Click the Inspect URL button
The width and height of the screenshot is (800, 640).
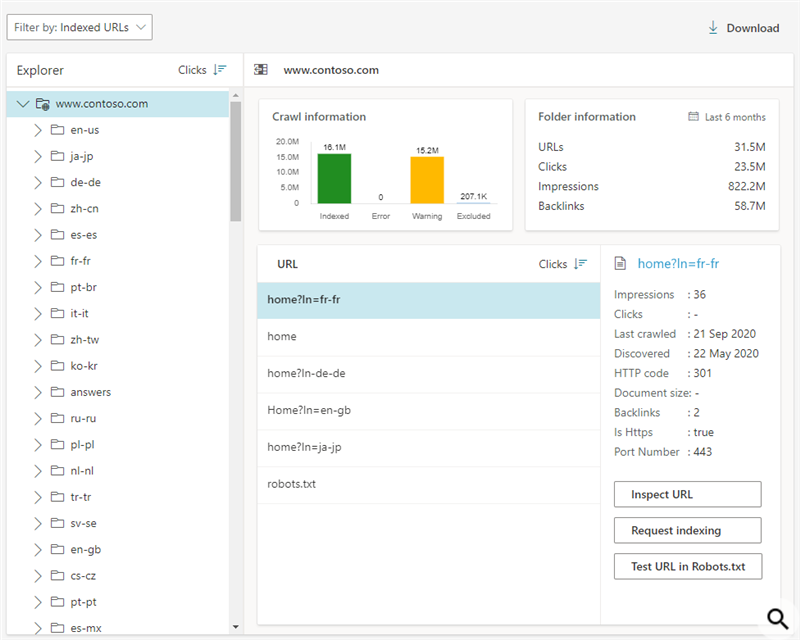click(688, 494)
